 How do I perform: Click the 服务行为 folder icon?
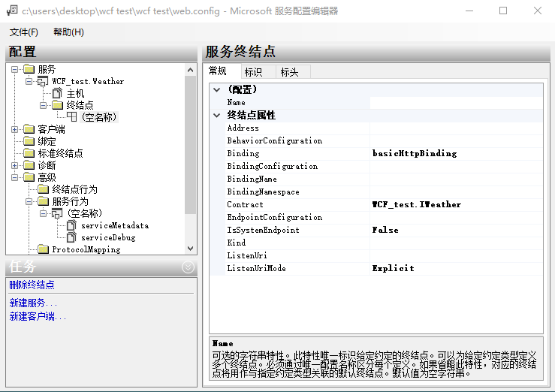point(43,201)
